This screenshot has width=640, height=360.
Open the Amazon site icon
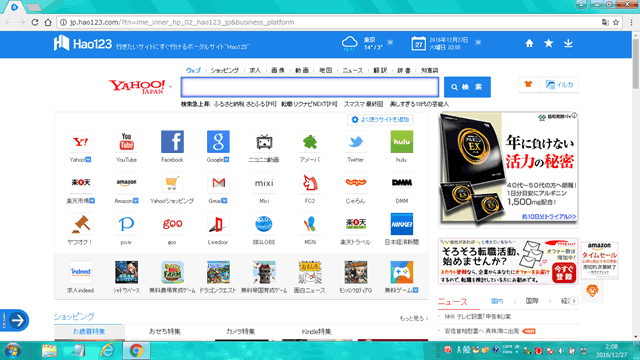(126, 183)
